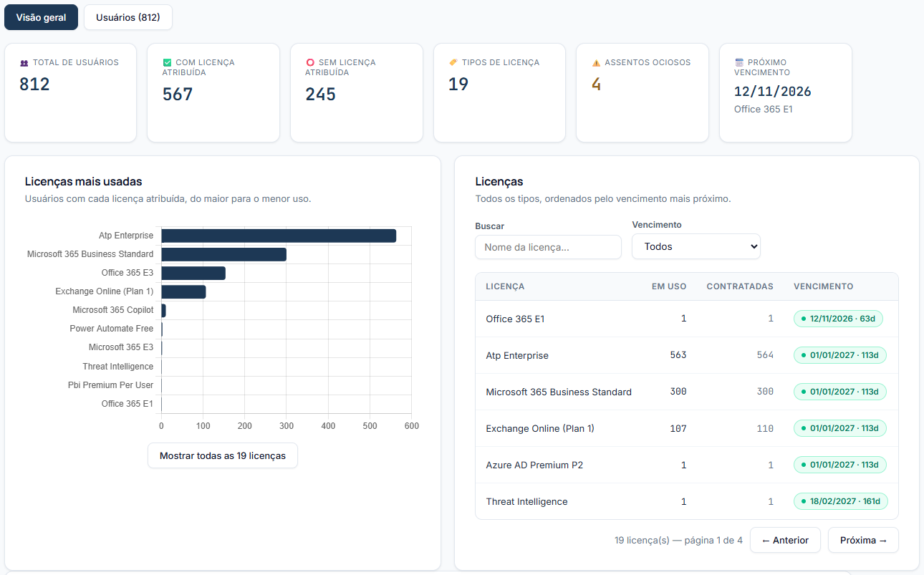This screenshot has width=924, height=575.
Task: Click the Threat Intelligence label in the chart
Action: pos(117,367)
